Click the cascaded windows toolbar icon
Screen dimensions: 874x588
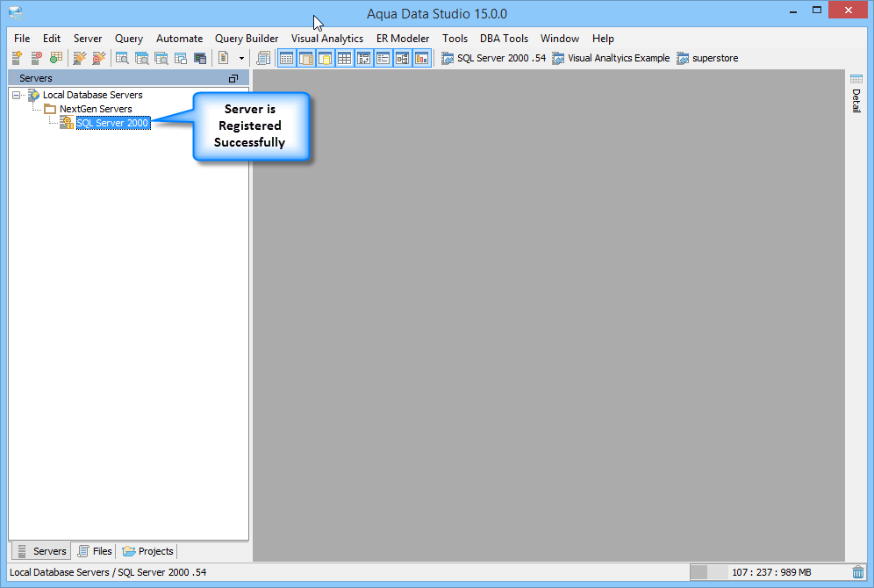click(x=181, y=58)
